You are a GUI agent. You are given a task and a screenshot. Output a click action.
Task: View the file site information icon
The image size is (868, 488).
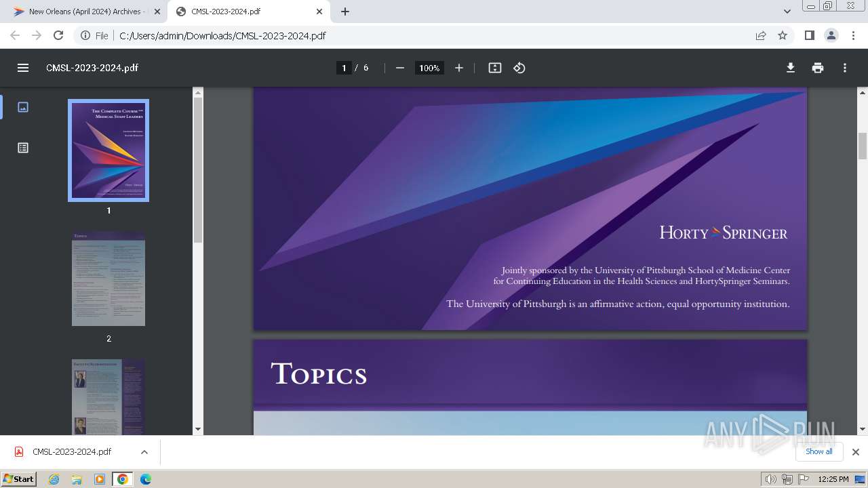(86, 35)
